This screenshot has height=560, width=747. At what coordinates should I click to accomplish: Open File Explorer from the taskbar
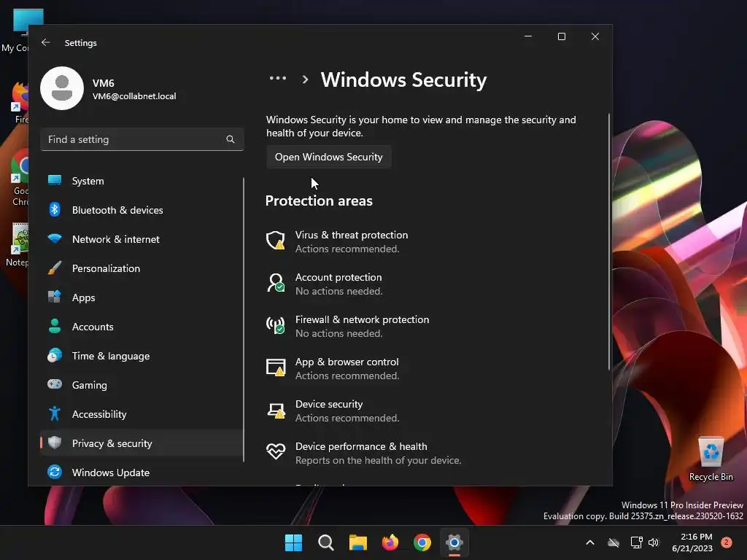[357, 542]
